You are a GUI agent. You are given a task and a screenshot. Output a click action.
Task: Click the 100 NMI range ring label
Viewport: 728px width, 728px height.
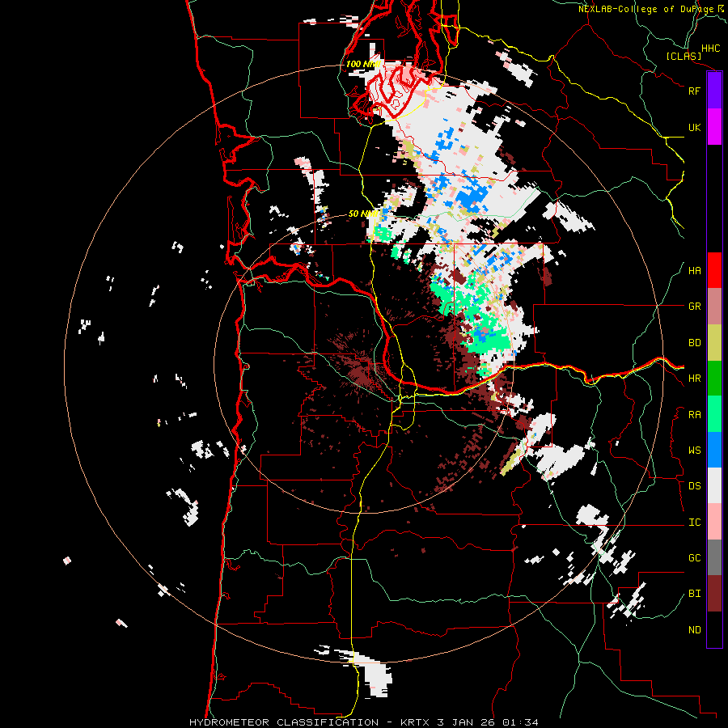(x=363, y=64)
